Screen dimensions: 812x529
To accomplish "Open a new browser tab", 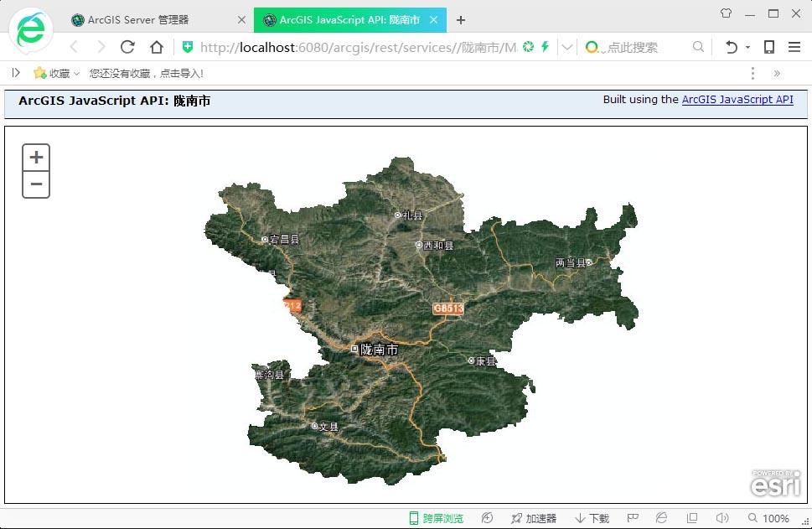I will pyautogui.click(x=460, y=20).
